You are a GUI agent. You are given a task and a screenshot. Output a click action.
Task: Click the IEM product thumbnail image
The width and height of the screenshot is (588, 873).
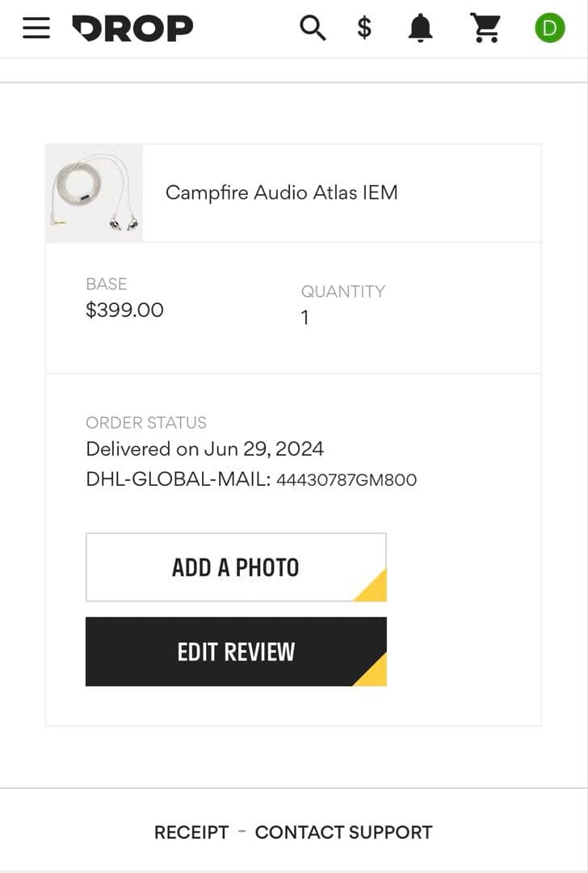94,192
